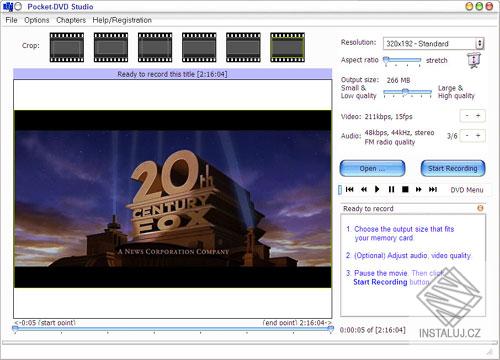Screen dimensions: 500x360
Task: Click the round icon beside the title
Action: [18, 6]
